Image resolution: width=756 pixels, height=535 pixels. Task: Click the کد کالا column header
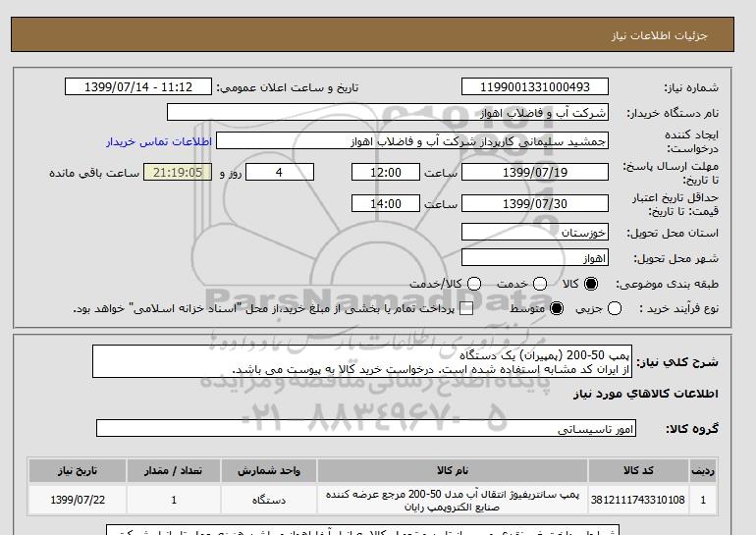(x=638, y=471)
